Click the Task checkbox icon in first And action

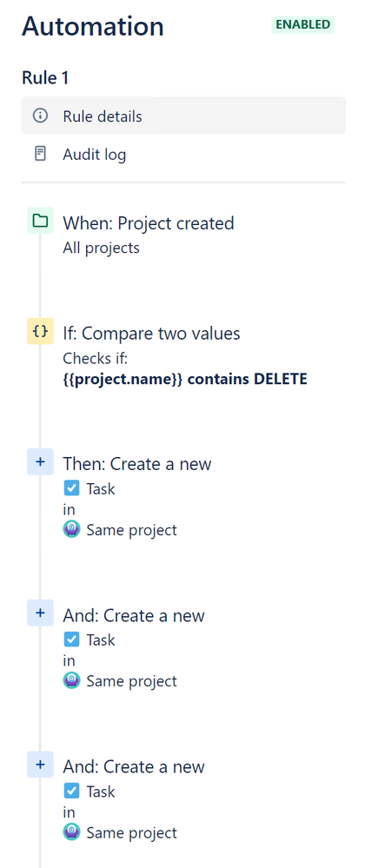71,639
